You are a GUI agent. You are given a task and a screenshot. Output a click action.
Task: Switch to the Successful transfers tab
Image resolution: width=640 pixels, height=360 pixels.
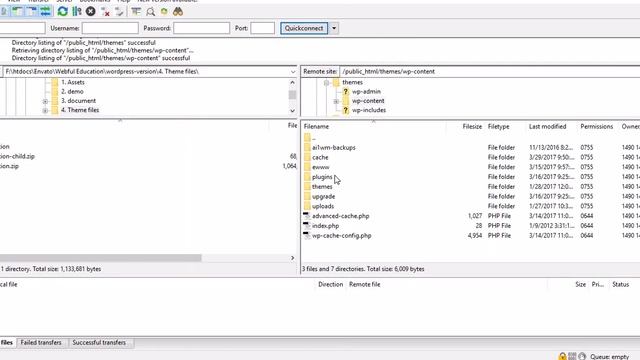tap(99, 342)
